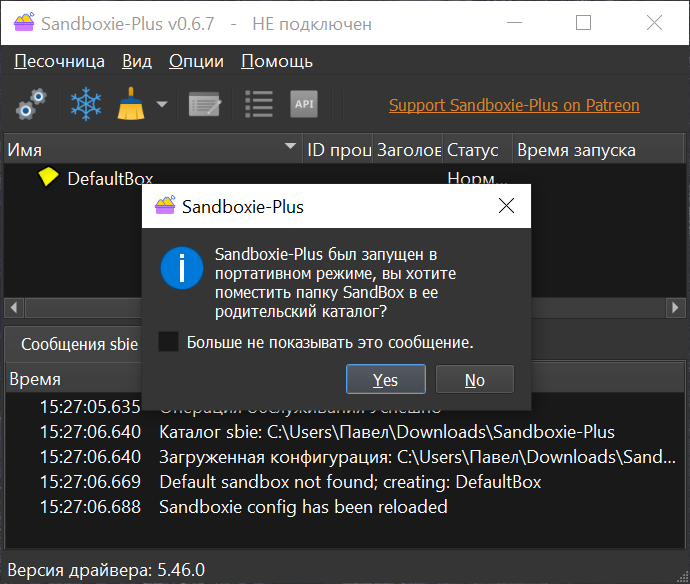Click the right scroll arrow of sandbox list
This screenshot has width=690, height=584.
(x=675, y=307)
